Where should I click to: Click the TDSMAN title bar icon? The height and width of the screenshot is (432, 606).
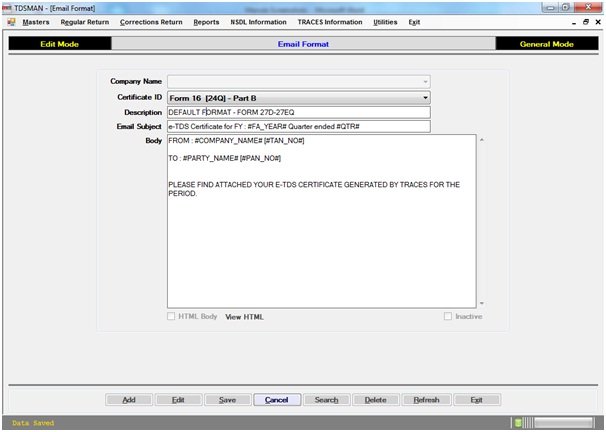[x=7, y=8]
